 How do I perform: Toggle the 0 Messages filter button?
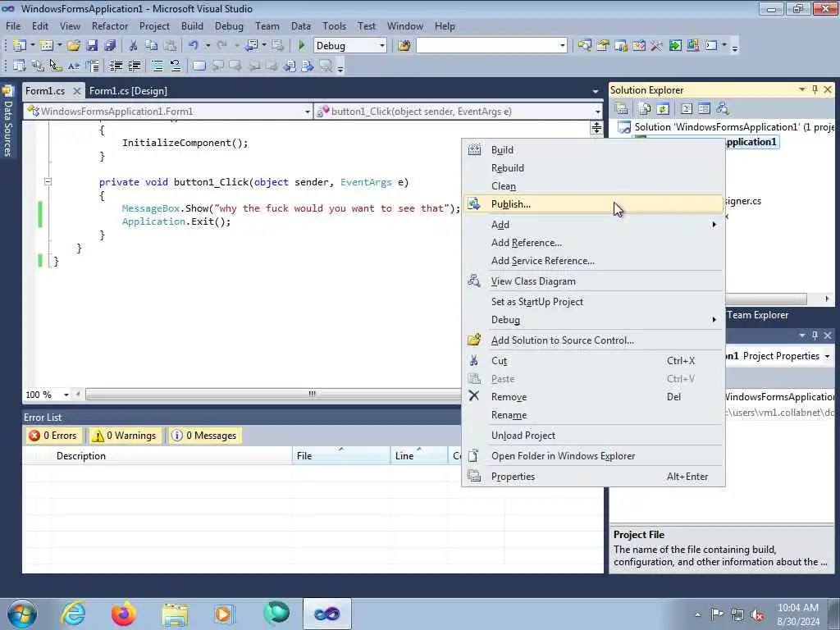click(x=204, y=436)
